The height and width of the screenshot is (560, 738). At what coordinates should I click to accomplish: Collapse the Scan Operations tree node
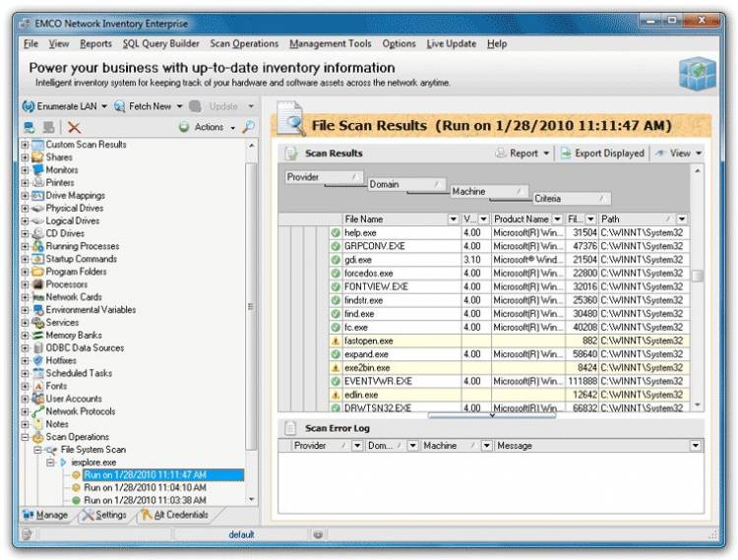(x=26, y=437)
